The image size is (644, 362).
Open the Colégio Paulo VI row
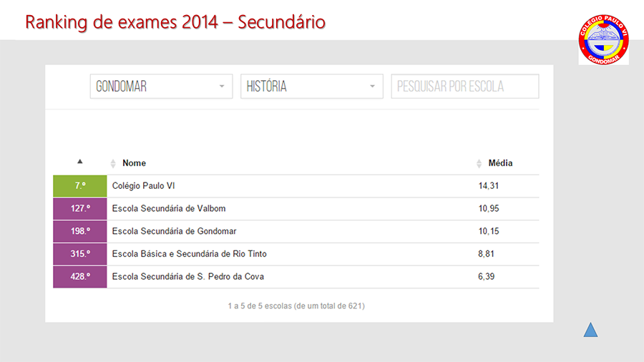tap(296, 186)
